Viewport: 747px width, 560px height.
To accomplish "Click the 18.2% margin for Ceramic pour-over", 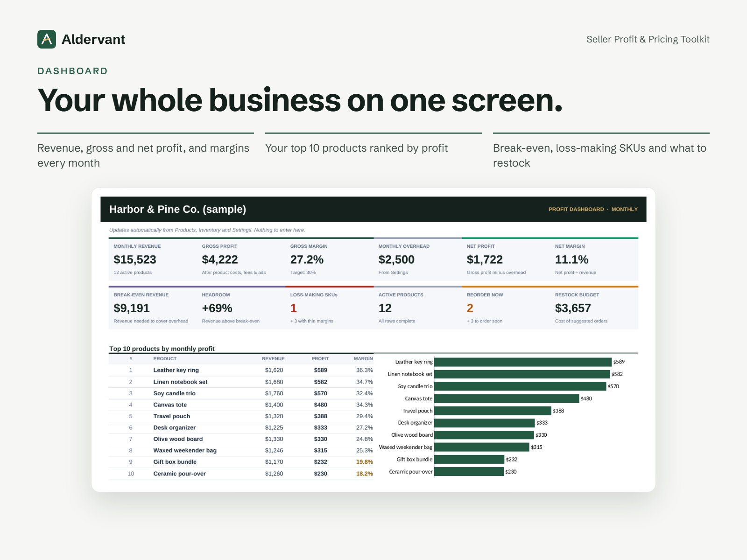I will click(x=365, y=474).
